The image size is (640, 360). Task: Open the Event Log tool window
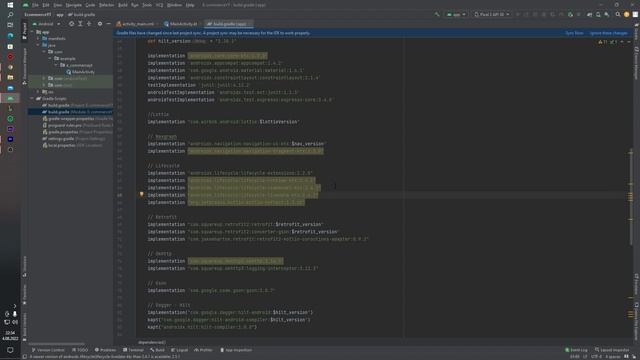point(576,350)
